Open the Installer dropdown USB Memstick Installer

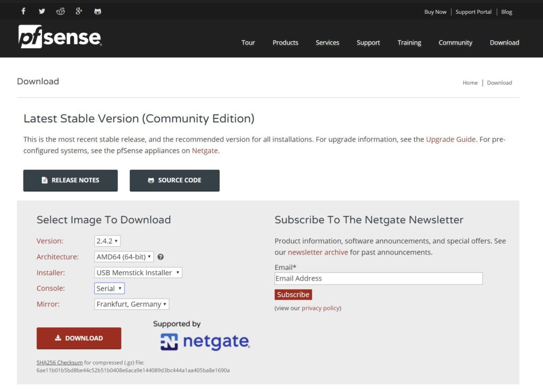tap(138, 273)
